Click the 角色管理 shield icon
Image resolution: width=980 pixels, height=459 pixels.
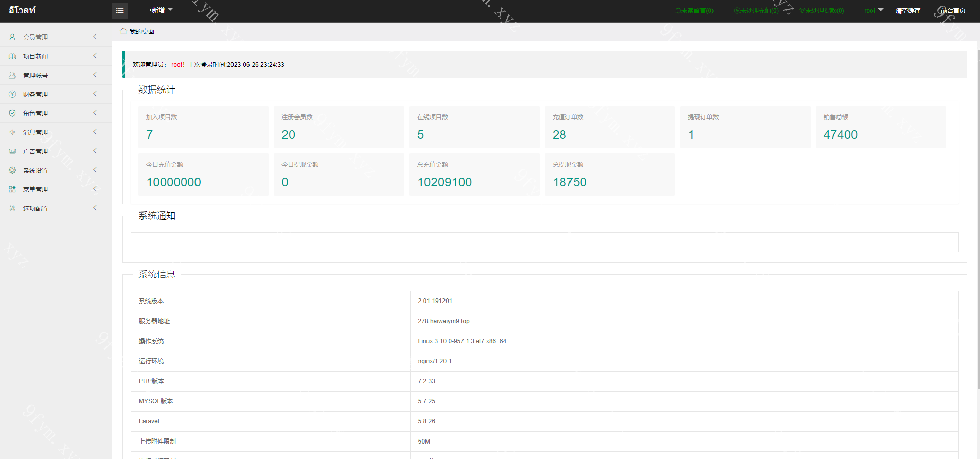(12, 113)
